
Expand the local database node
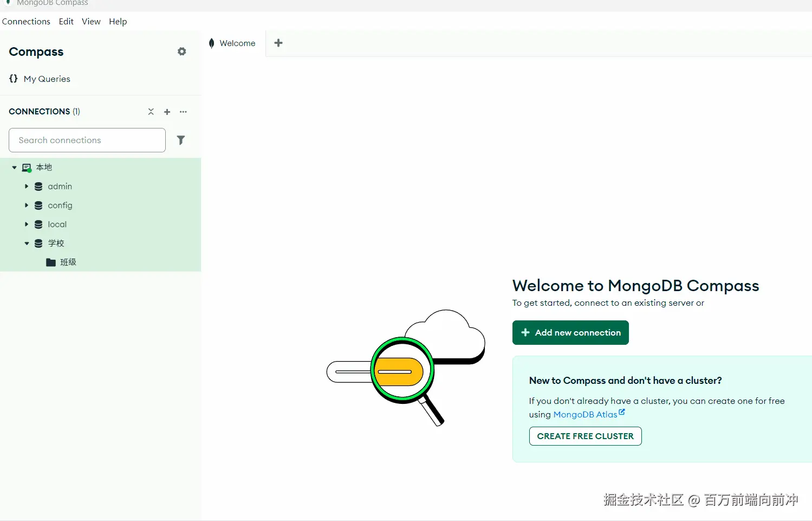click(27, 224)
